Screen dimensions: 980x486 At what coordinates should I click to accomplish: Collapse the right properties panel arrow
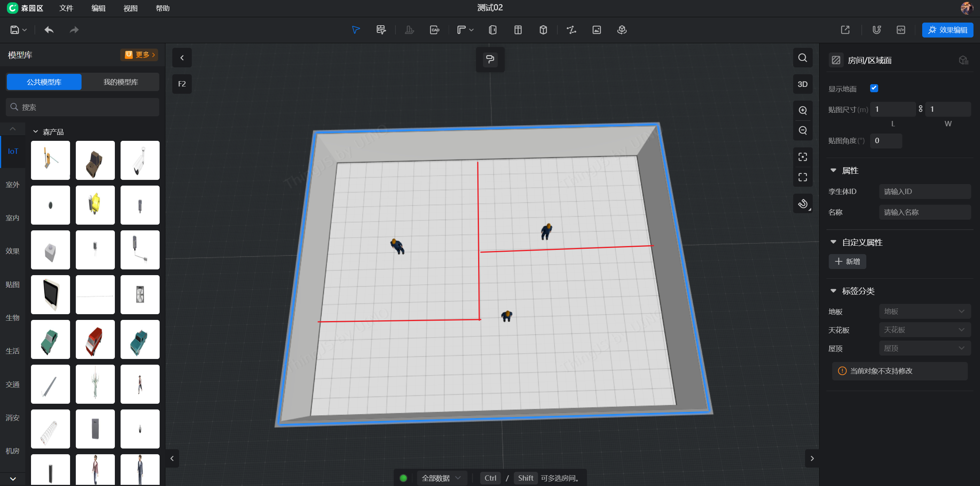click(x=812, y=458)
